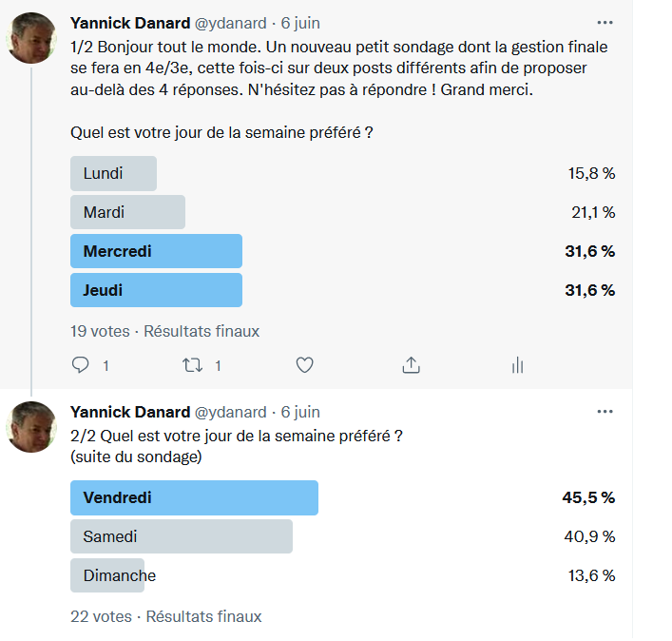Viewport: 672px width, 641px height.
Task: Open the more options menu on first tweet
Action: [x=605, y=22]
